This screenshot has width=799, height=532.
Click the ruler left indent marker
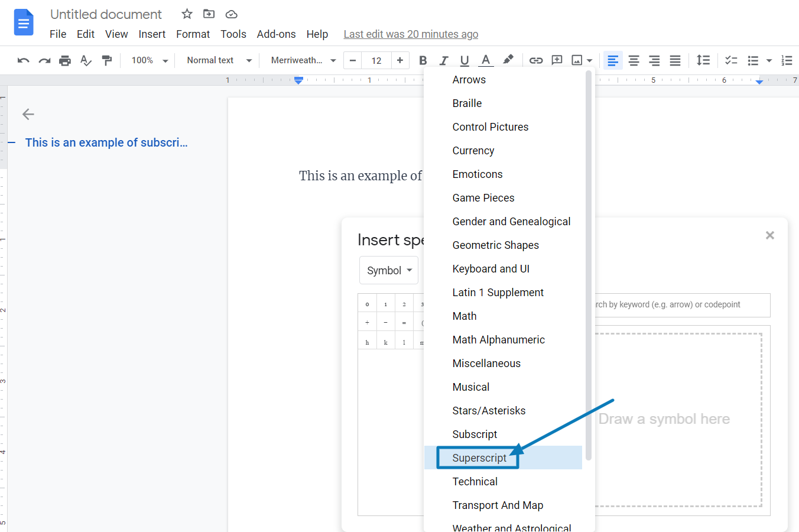click(x=298, y=82)
